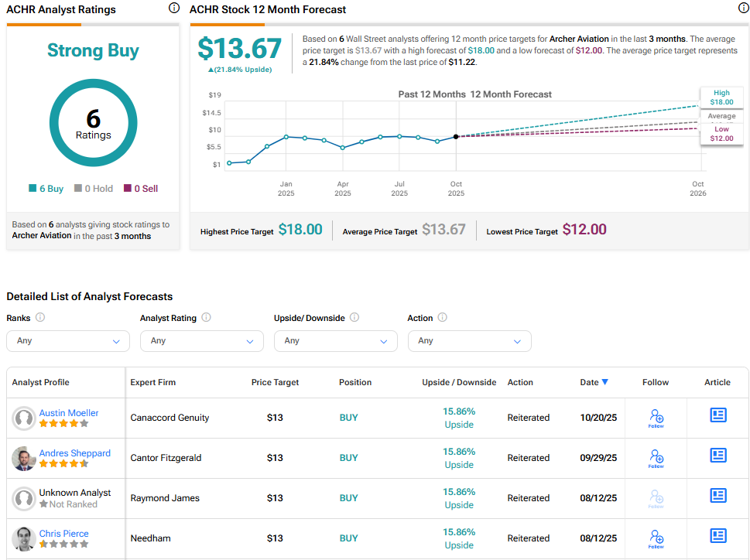Open article icon for Needham row
750x560 pixels.
tap(717, 536)
